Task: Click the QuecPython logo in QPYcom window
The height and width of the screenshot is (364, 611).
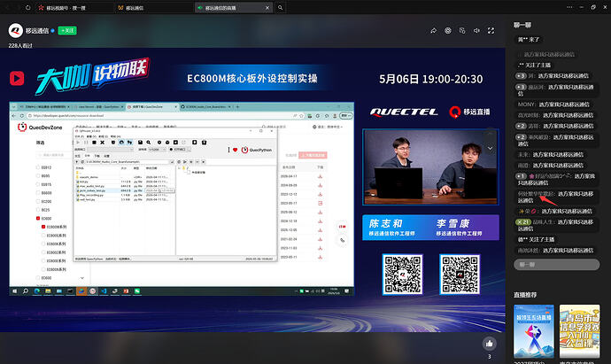Action: 257,150
